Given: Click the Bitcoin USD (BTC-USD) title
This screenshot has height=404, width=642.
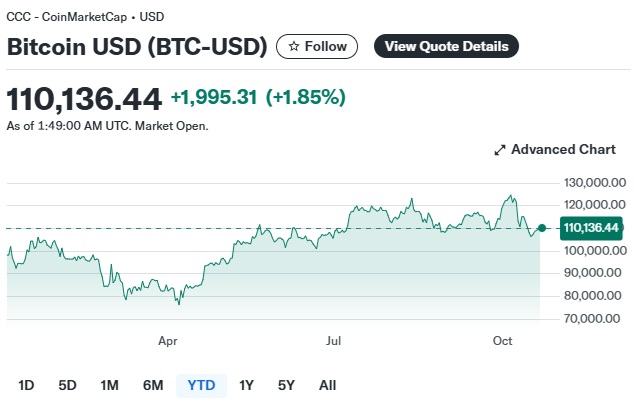Looking at the screenshot, I should 137,47.
